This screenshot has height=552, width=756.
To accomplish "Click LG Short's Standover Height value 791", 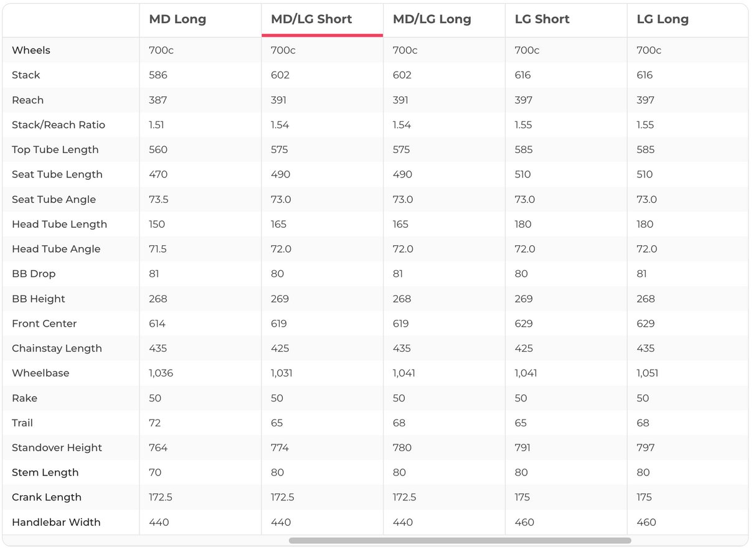I will [x=524, y=447].
